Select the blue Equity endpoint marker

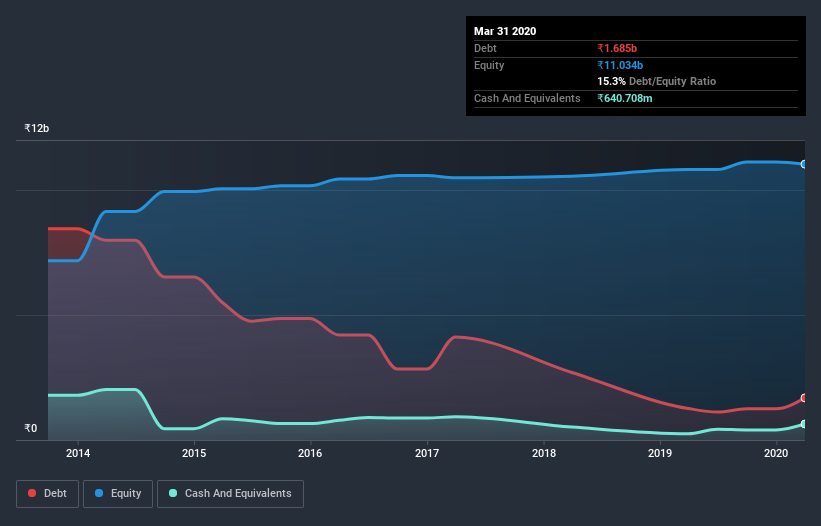click(x=804, y=164)
